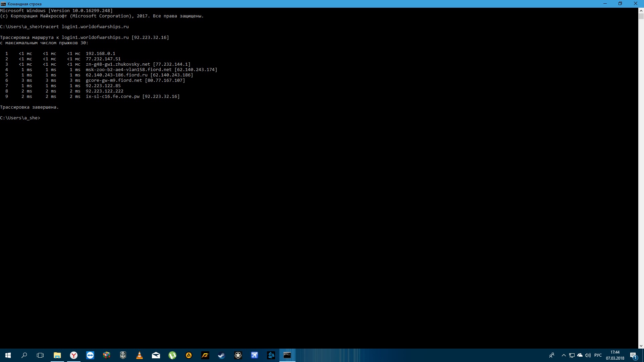Open Battle.net app from taskbar

point(271,355)
